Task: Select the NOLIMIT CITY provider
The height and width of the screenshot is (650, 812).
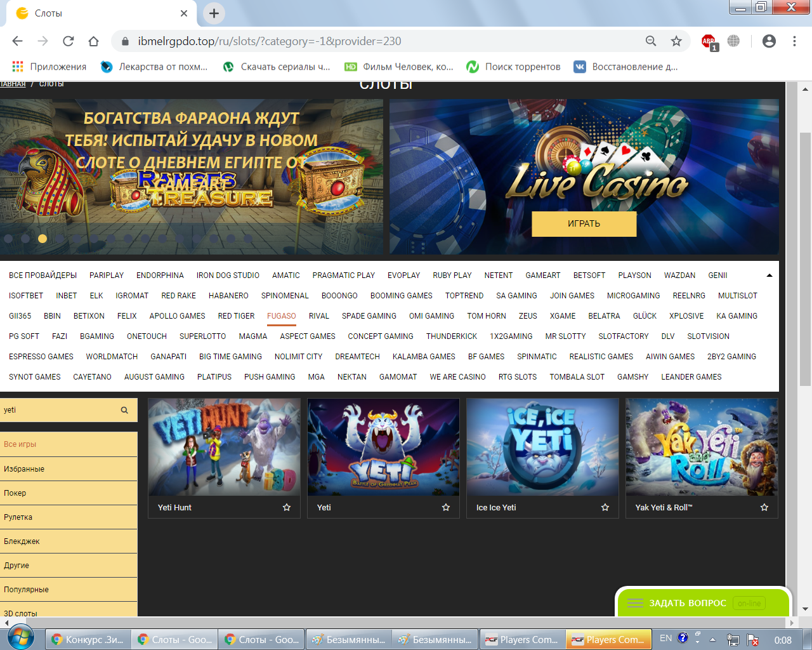Action: tap(299, 357)
